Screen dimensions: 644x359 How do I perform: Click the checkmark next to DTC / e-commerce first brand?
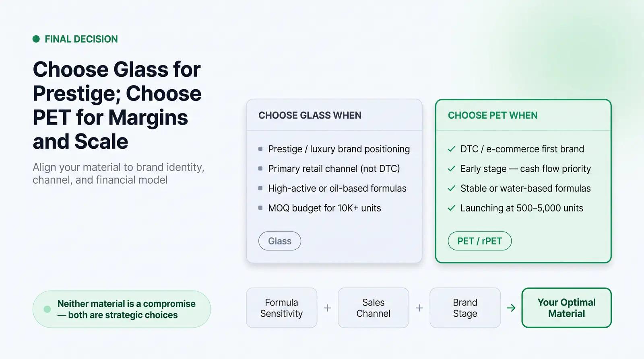(x=452, y=149)
